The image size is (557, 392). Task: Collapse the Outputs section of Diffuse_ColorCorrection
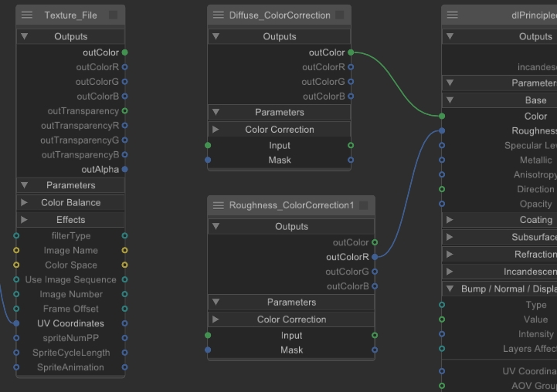click(x=216, y=36)
